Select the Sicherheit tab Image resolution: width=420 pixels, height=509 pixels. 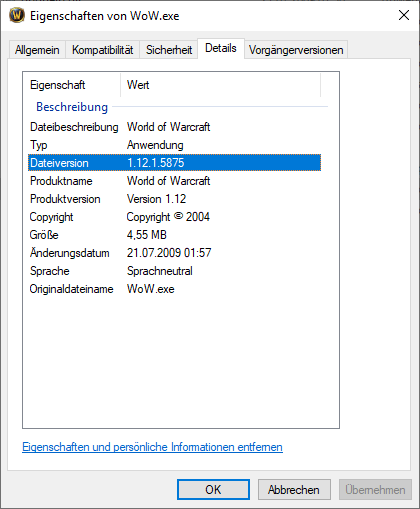(169, 50)
